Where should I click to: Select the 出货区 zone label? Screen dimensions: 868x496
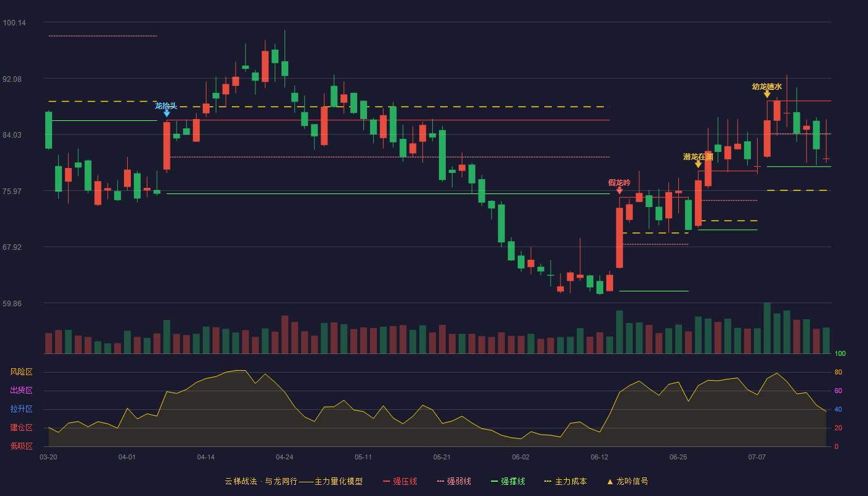click(x=21, y=391)
